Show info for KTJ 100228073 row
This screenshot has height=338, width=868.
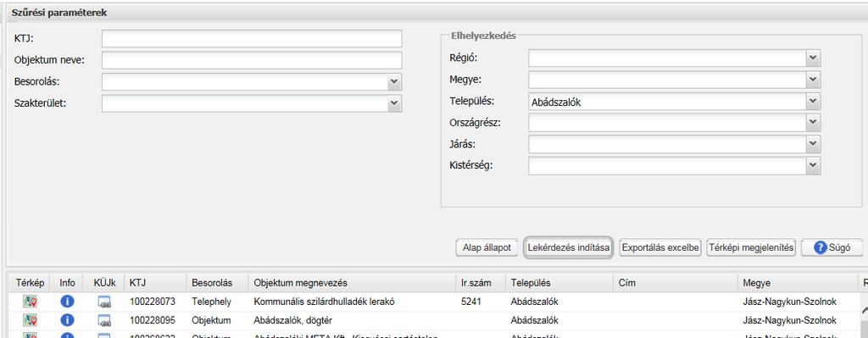click(67, 302)
